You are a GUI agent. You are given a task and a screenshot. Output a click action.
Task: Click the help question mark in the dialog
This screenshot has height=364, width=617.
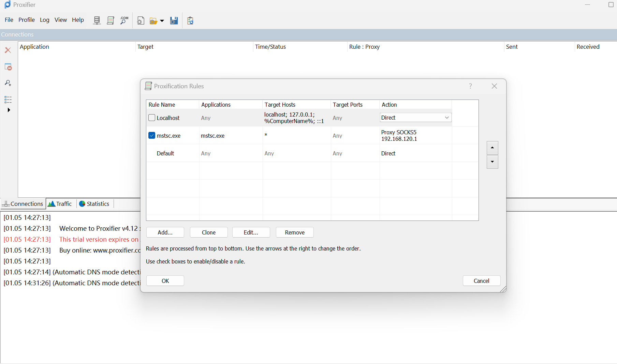click(x=470, y=86)
